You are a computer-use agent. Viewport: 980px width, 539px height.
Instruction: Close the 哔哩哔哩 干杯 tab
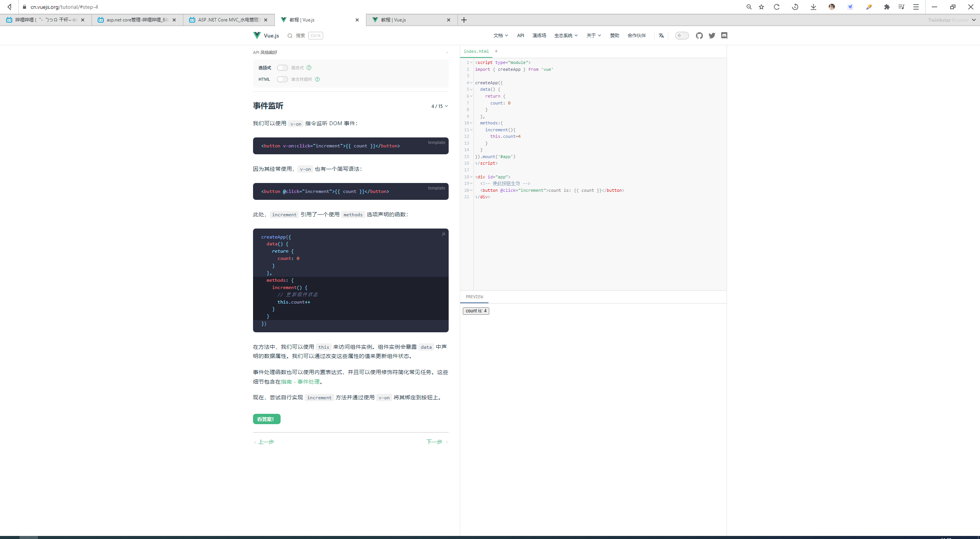coord(83,20)
